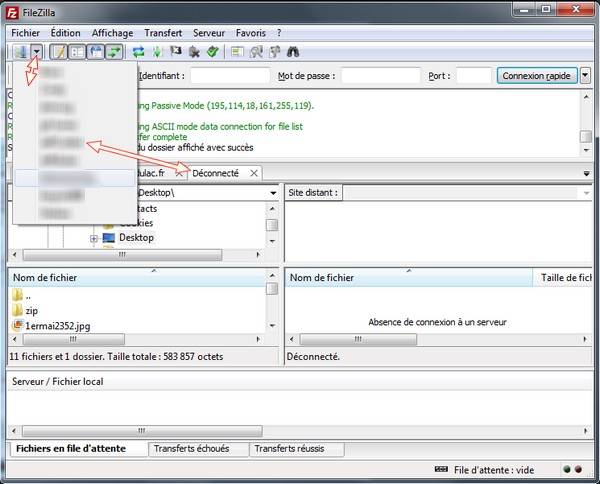Toggle the message log display
Screen dimensions: 600x484
[x=59, y=52]
